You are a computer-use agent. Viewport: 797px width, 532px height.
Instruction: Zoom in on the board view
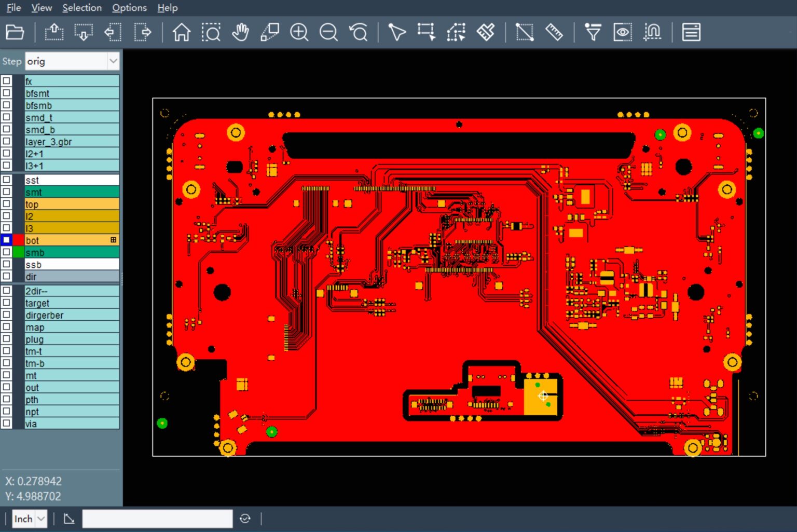[x=299, y=32]
